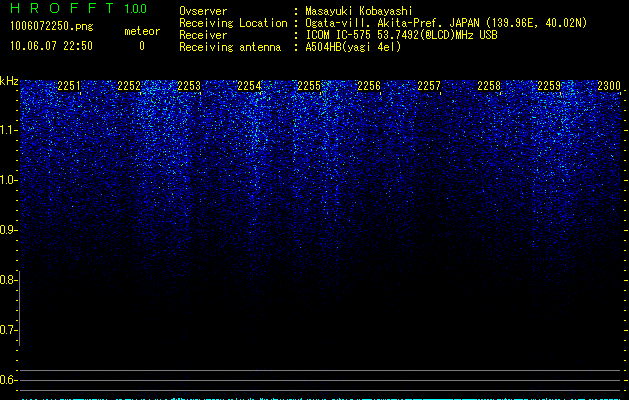This screenshot has width=629, height=400.
Task: Click the 2258 time marker
Action: tap(489, 86)
